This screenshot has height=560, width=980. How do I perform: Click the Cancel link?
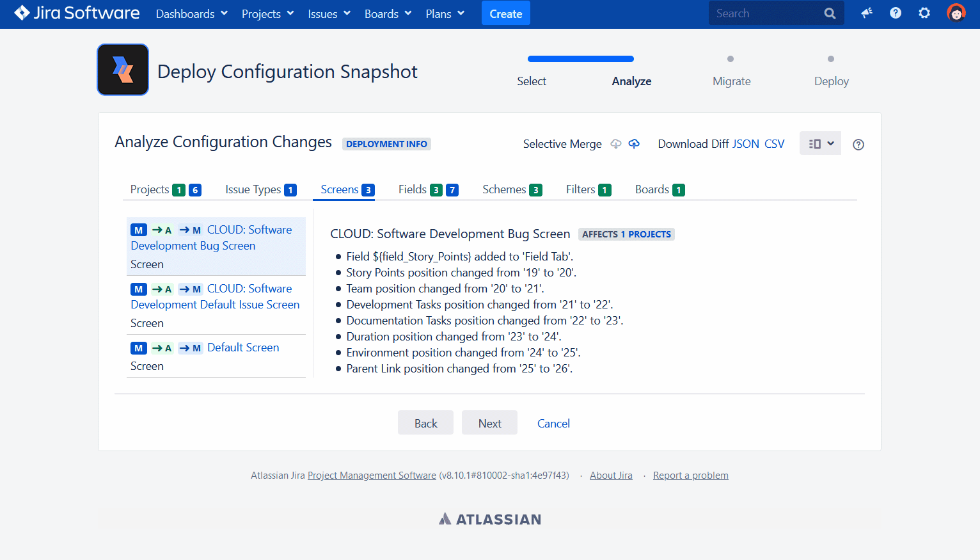pyautogui.click(x=553, y=423)
